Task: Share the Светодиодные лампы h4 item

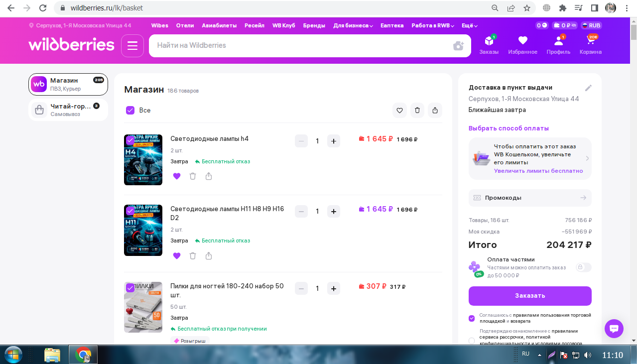Action: click(x=209, y=176)
